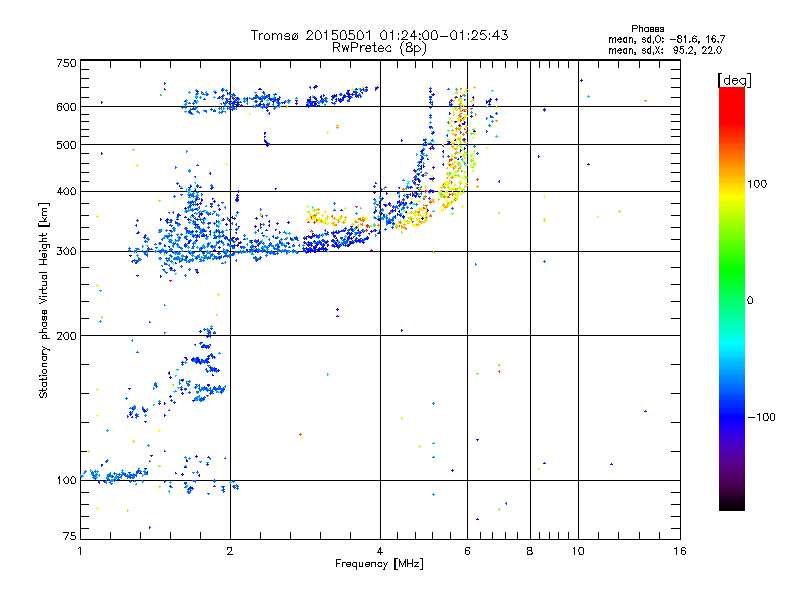Click the x-axis label '1'
The width and height of the screenshot is (800, 600).
point(80,551)
